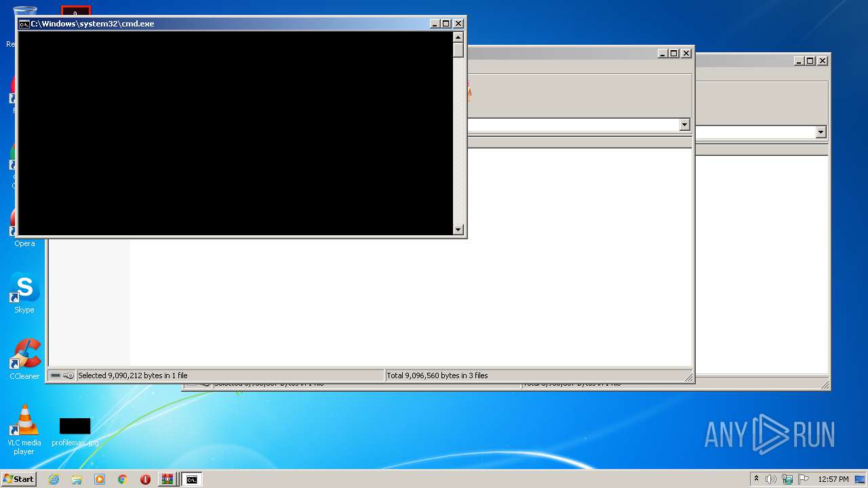Open the network status tray icon
868x488 pixels.
click(x=787, y=479)
